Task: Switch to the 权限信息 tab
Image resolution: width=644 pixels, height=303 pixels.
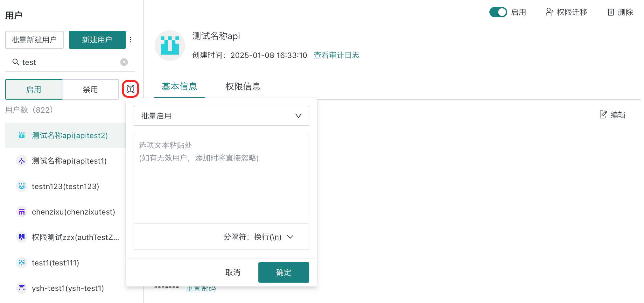Action: (x=243, y=87)
